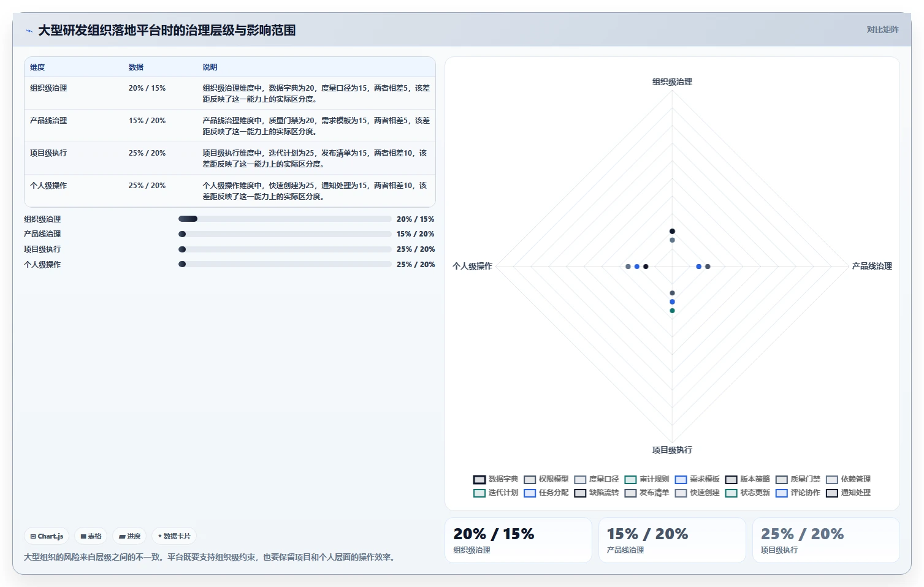Click the 20% / 15% cell in 组织级治理 row

[147, 88]
